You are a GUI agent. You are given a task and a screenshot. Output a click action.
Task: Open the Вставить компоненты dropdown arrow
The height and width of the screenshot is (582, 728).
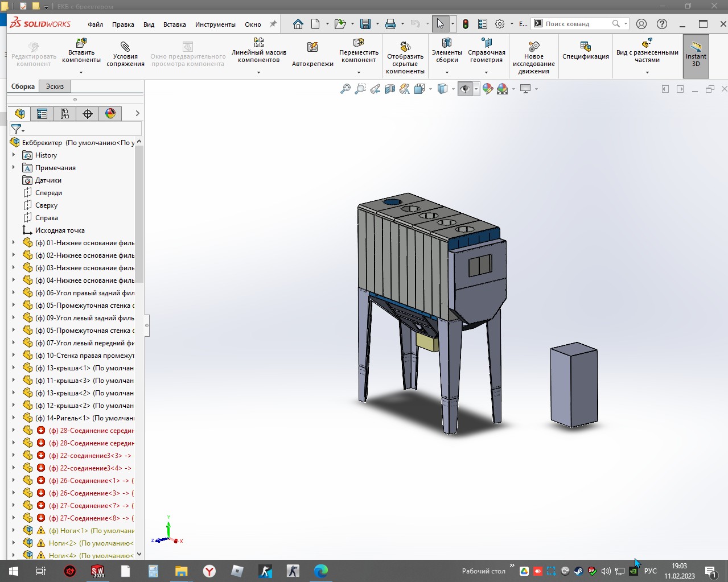[81, 72]
